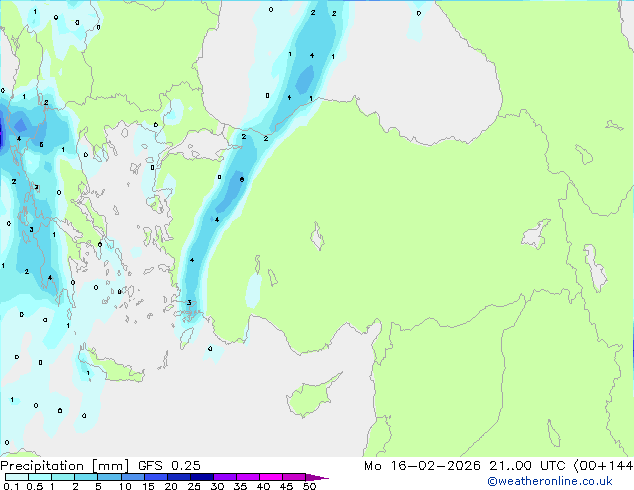Click the "GFS 0.25" model label

(x=169, y=466)
